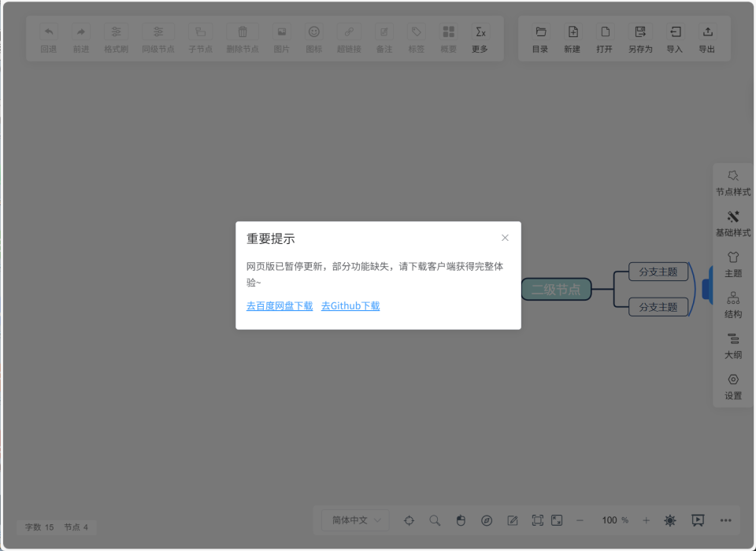The image size is (756, 551).
Task: Open the 目录 (directory) panel
Action: pyautogui.click(x=539, y=38)
